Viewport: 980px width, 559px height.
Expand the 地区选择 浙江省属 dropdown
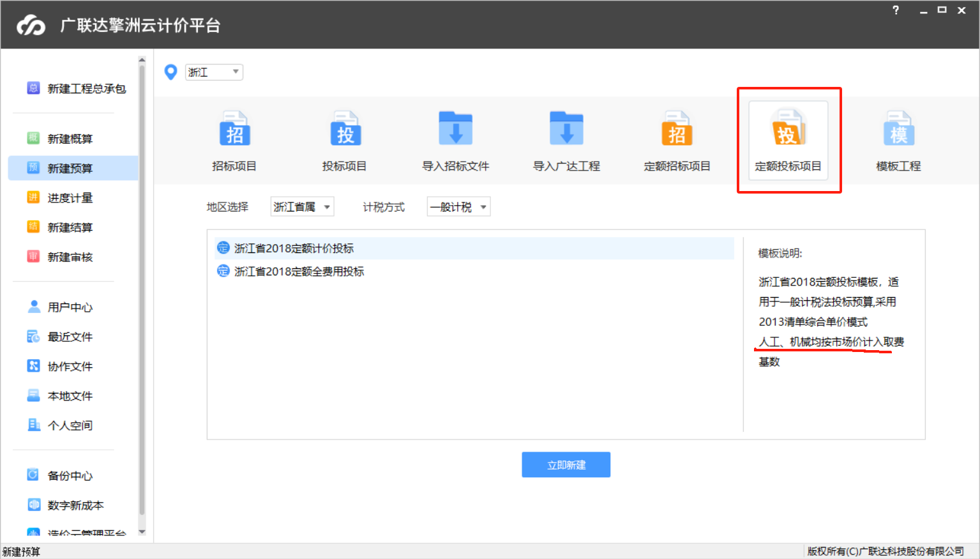pos(302,207)
